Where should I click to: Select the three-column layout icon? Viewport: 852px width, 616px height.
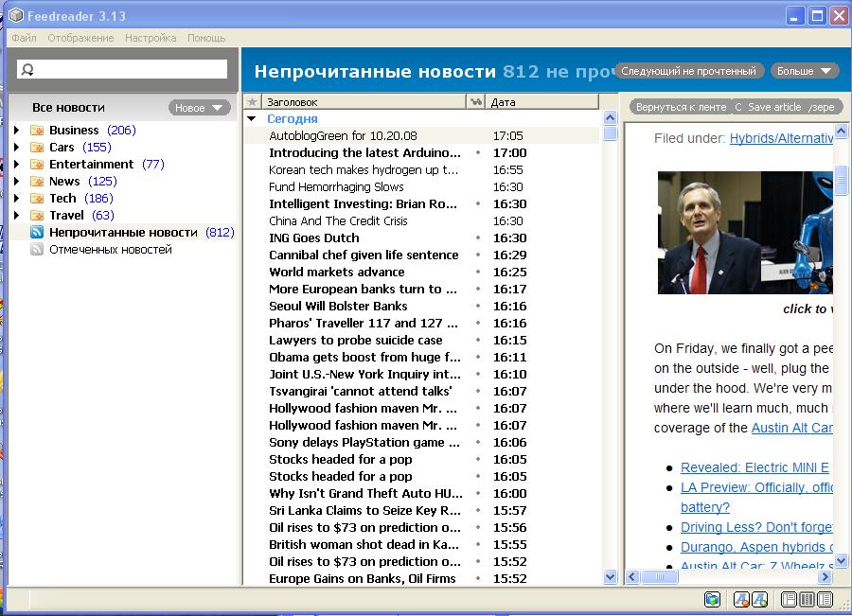click(x=808, y=600)
